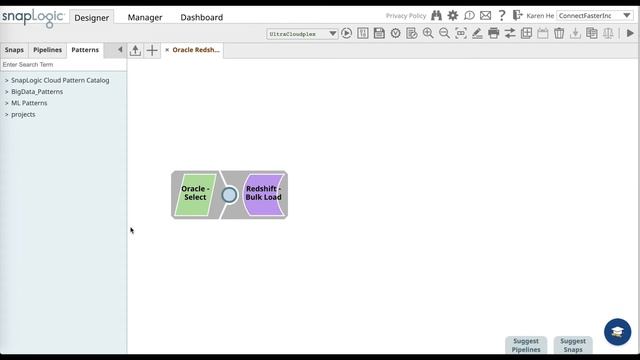The image size is (640, 360).
Task: Switch to the Designer tab
Action: [91, 18]
